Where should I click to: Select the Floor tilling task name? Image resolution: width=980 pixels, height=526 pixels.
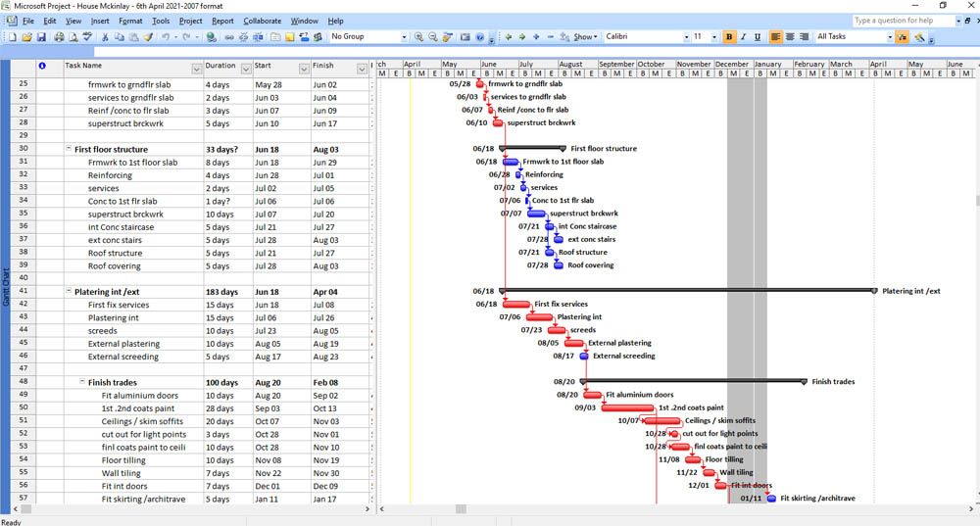tap(123, 460)
